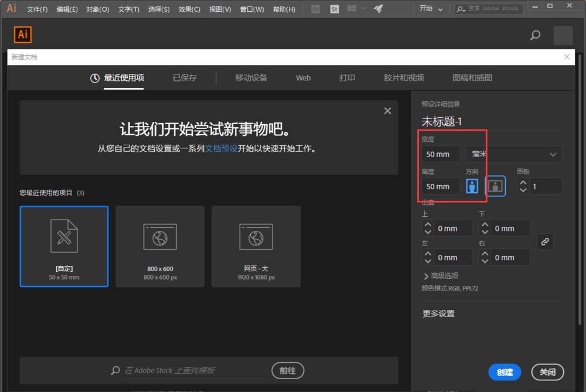Select the landscape orientation icon
This screenshot has height=392, width=586.
coord(495,186)
